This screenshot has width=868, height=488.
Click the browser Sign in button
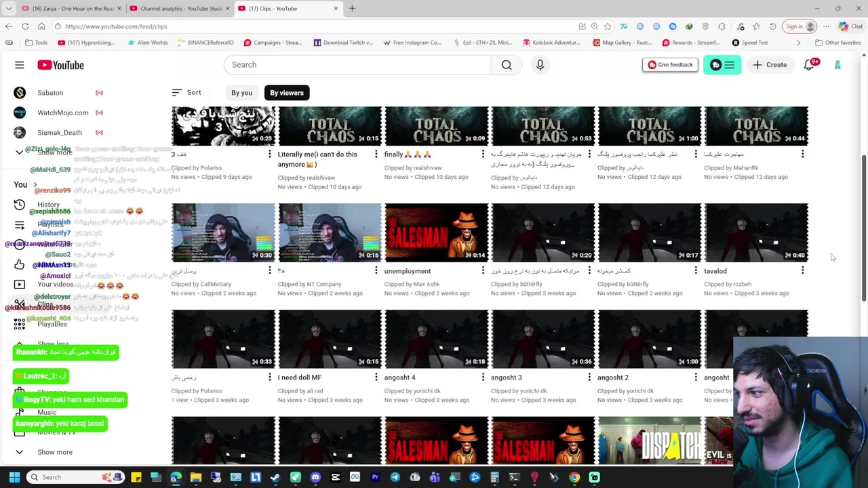[x=800, y=26]
